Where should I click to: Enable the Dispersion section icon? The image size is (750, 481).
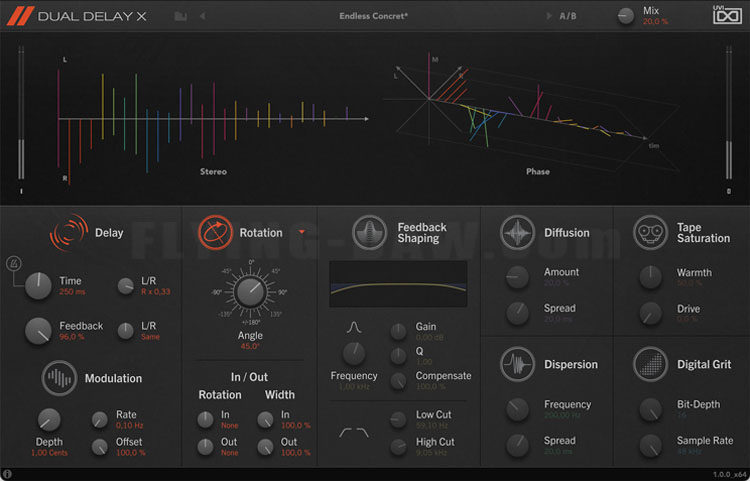[x=517, y=364]
